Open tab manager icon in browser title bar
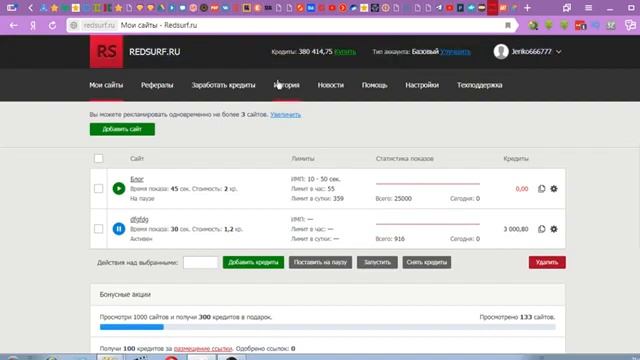This screenshot has width=640, height=360. tap(567, 8)
